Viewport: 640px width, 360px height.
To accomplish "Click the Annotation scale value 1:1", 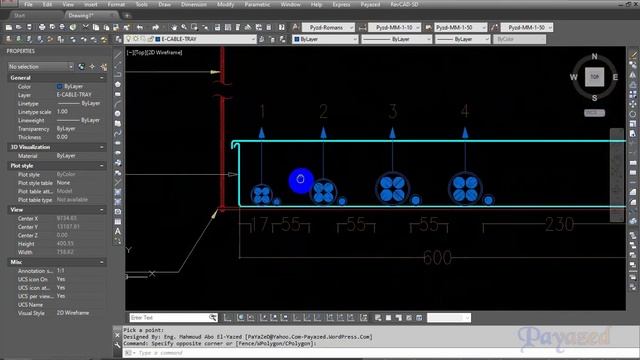I will [x=60, y=271].
